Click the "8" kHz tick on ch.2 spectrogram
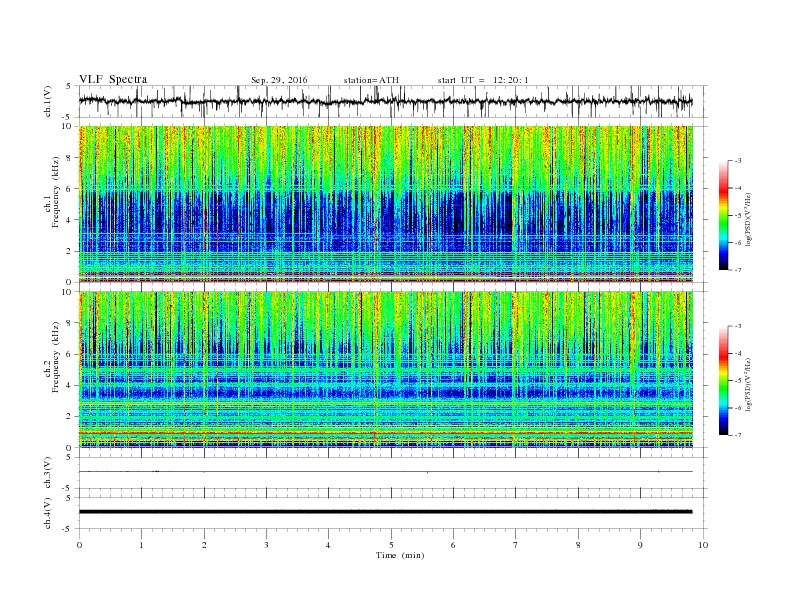The height and width of the screenshot is (612, 792). 70,323
